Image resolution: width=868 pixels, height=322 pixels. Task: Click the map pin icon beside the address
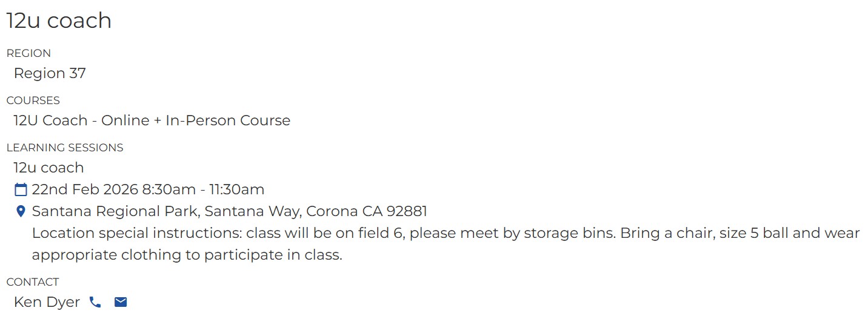pos(21,212)
